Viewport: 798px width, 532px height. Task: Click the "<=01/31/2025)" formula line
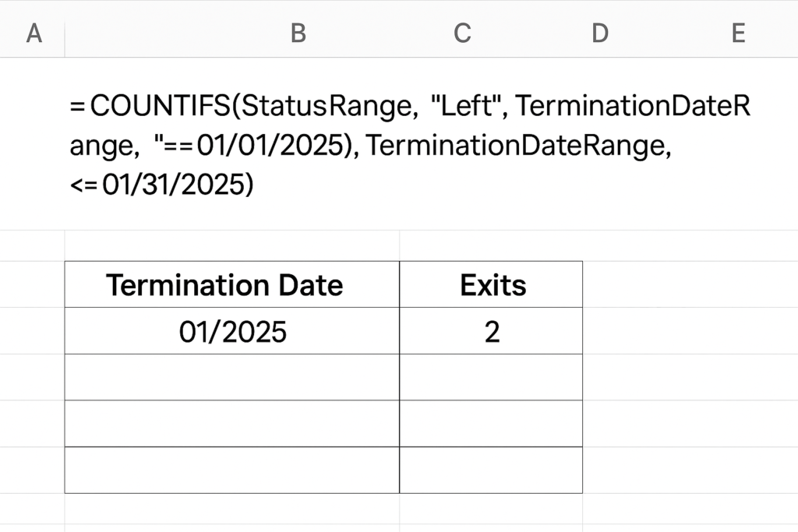click(x=161, y=184)
